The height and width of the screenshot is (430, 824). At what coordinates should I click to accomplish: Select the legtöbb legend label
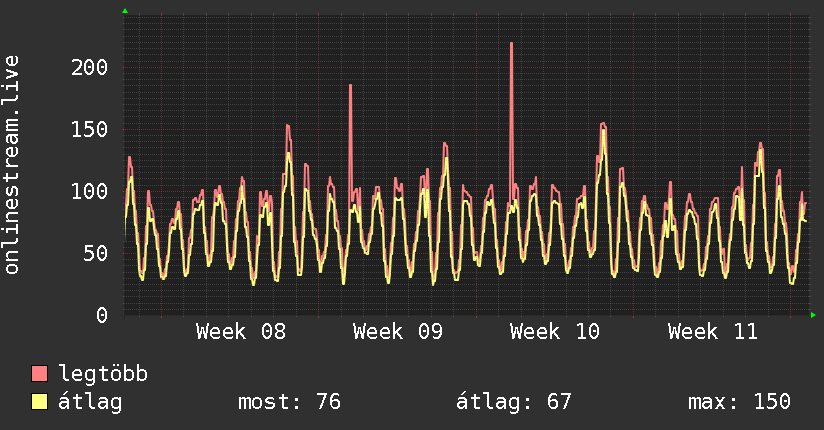point(103,373)
